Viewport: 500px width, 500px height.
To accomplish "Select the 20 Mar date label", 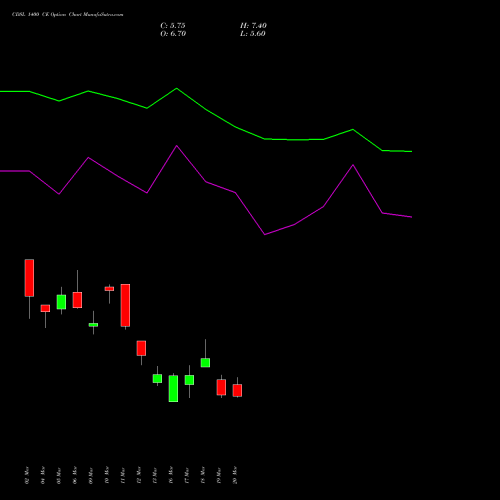I will tap(235, 475).
